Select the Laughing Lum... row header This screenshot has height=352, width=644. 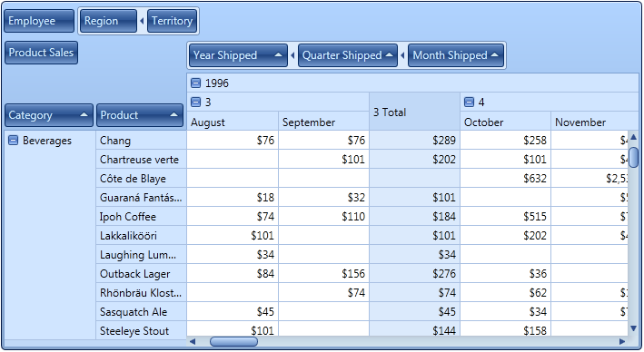[x=141, y=255]
